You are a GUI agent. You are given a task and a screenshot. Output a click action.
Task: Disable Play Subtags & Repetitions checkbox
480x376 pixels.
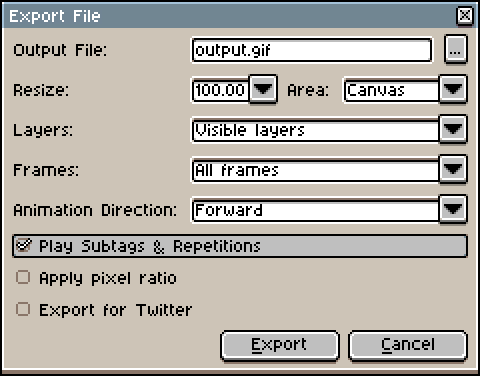pos(23,246)
